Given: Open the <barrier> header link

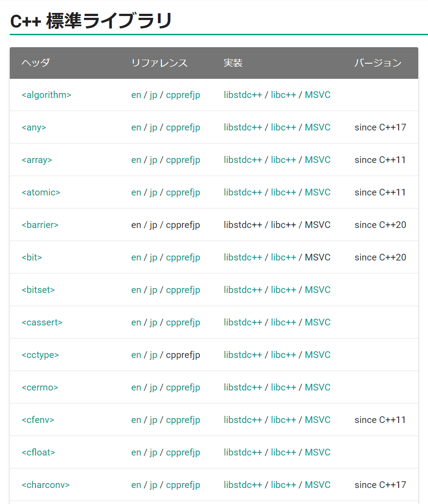Looking at the screenshot, I should click(x=40, y=225).
